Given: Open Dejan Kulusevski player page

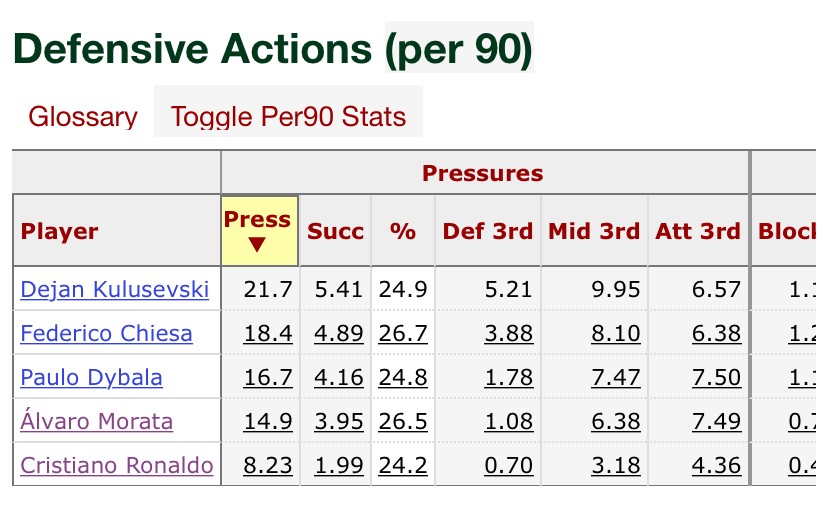Looking at the screenshot, I should 115,290.
